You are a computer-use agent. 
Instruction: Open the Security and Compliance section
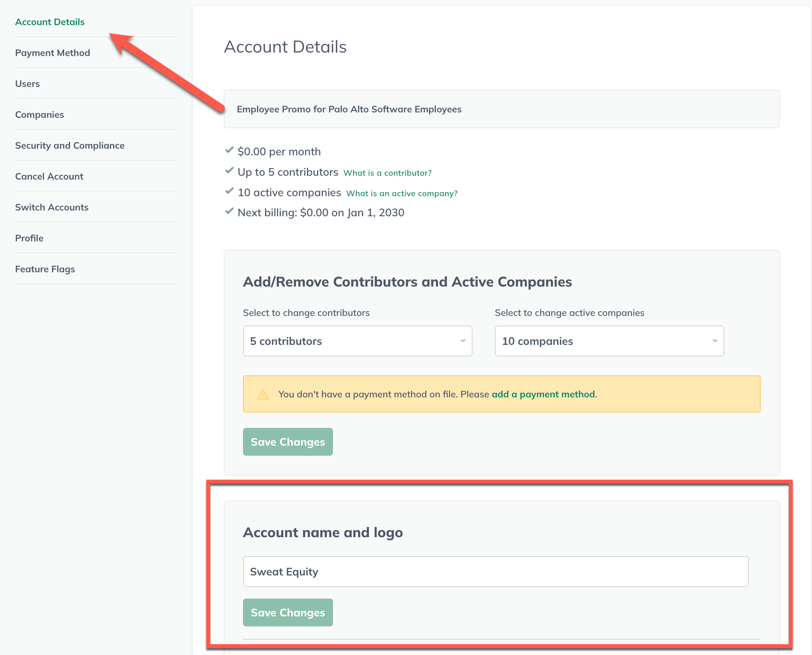pyautogui.click(x=70, y=146)
